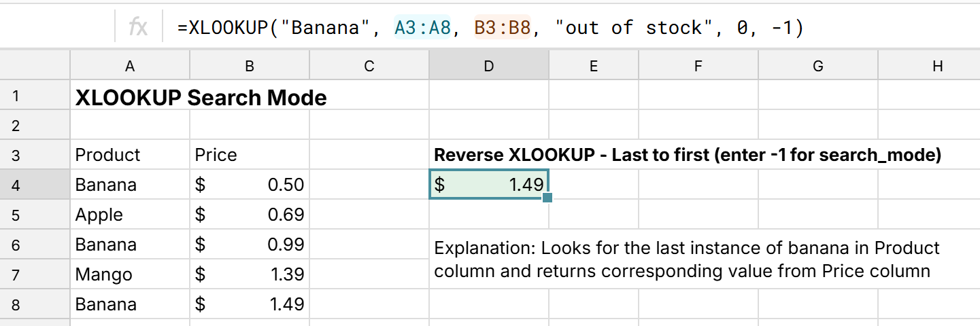
Task: Click inside the formula bar text
Action: click(490, 27)
